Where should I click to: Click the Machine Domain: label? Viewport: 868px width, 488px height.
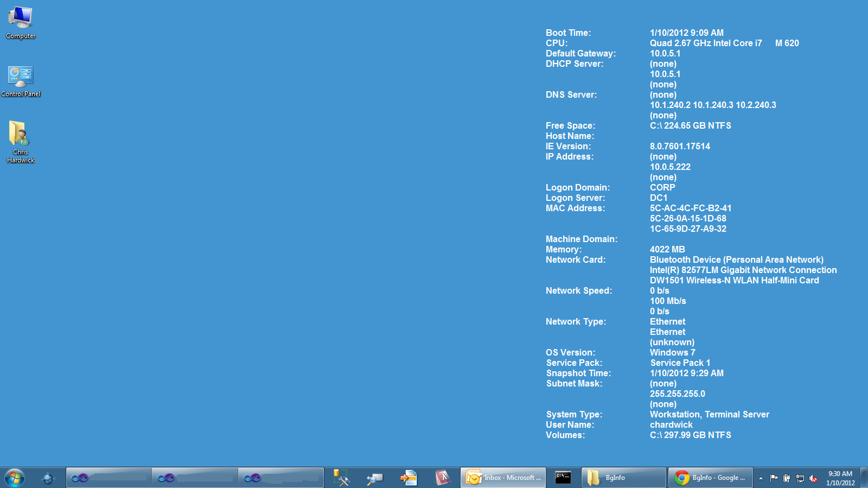click(582, 239)
